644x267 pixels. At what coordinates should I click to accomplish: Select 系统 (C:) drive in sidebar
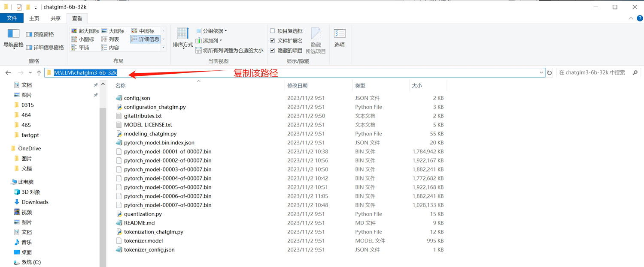tap(31, 262)
